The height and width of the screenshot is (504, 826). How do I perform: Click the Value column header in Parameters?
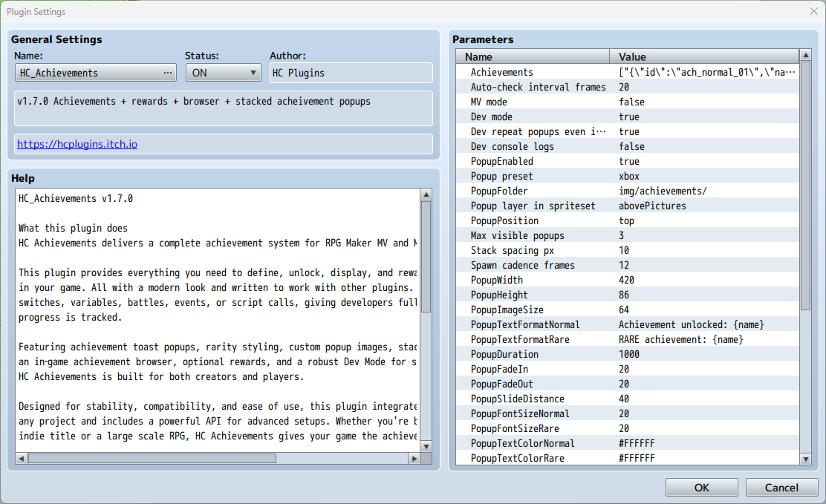coord(704,56)
